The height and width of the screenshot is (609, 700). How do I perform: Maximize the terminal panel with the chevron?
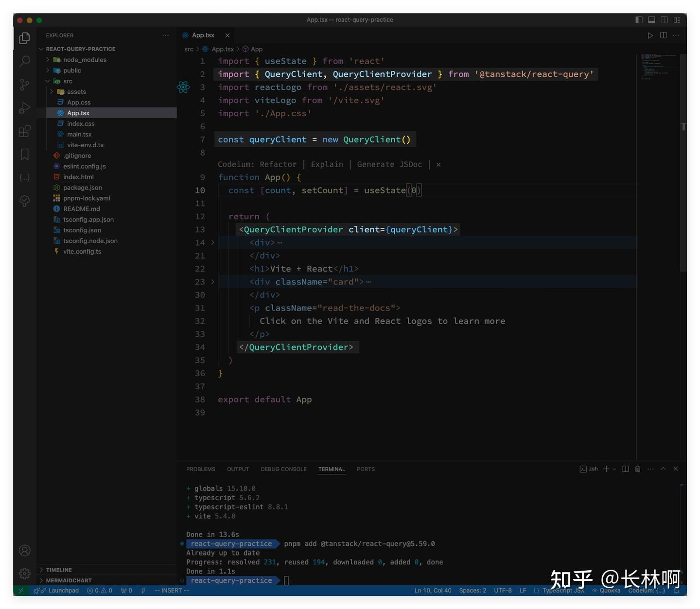[x=663, y=469]
